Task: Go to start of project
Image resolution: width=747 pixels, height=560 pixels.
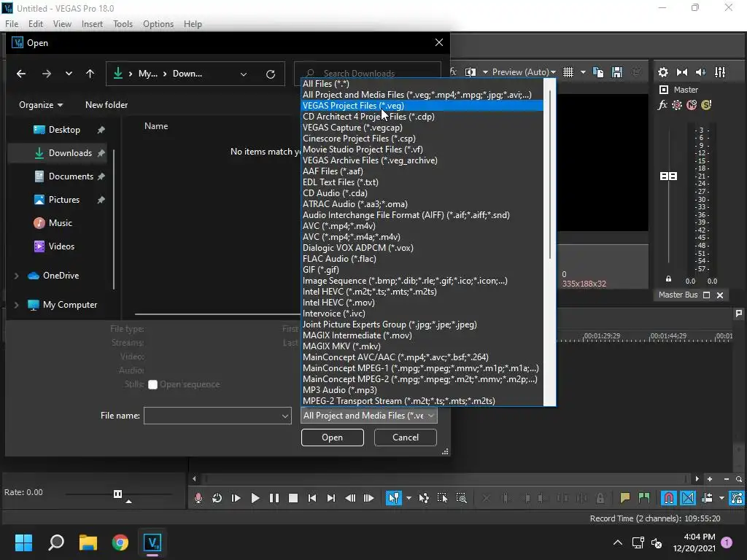Action: point(312,498)
